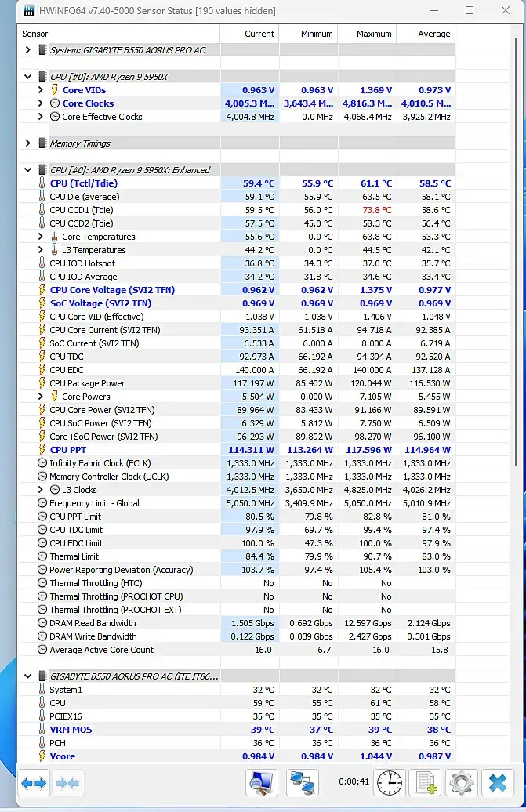Select the System1 temperature row
Screen dimensions: 526x812
click(x=237, y=690)
